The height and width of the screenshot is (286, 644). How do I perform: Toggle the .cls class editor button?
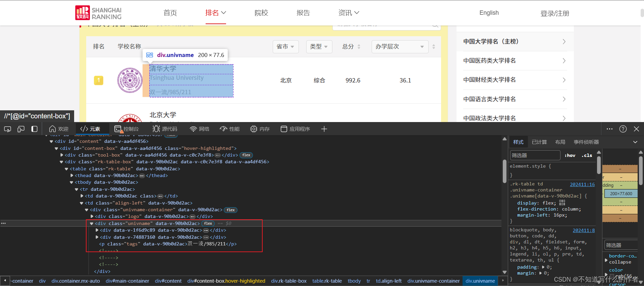point(587,156)
